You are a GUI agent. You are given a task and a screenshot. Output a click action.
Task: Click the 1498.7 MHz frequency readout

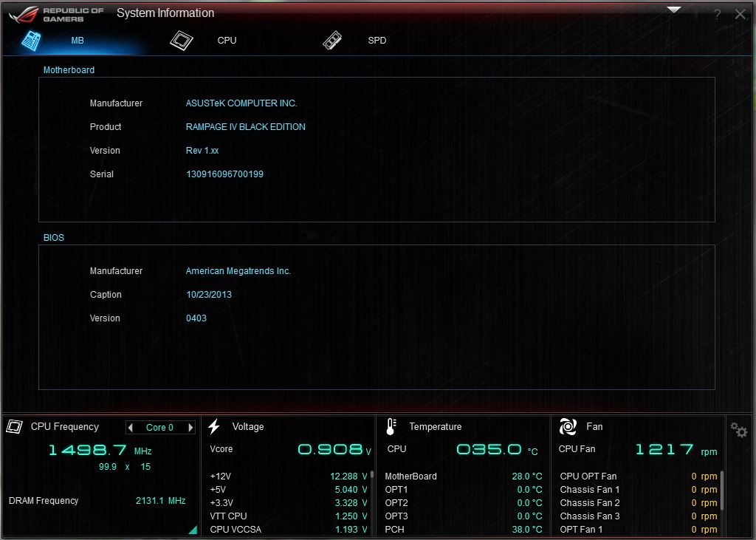click(x=100, y=450)
